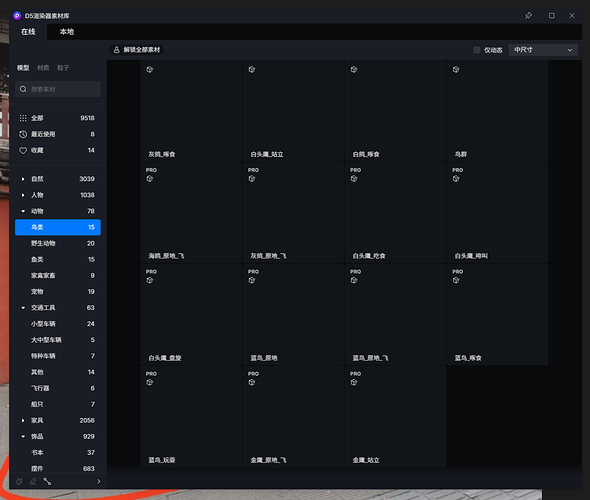Pin the asset library window
Screen dimensions: 590x500
(x=528, y=15)
